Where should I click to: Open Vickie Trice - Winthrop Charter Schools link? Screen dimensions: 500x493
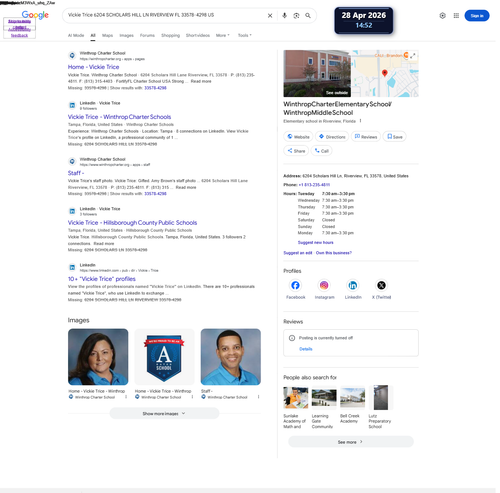119,117
